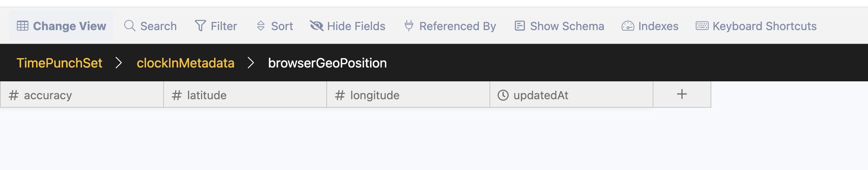
Task: Click the Change View grid icon
Action: 22,26
